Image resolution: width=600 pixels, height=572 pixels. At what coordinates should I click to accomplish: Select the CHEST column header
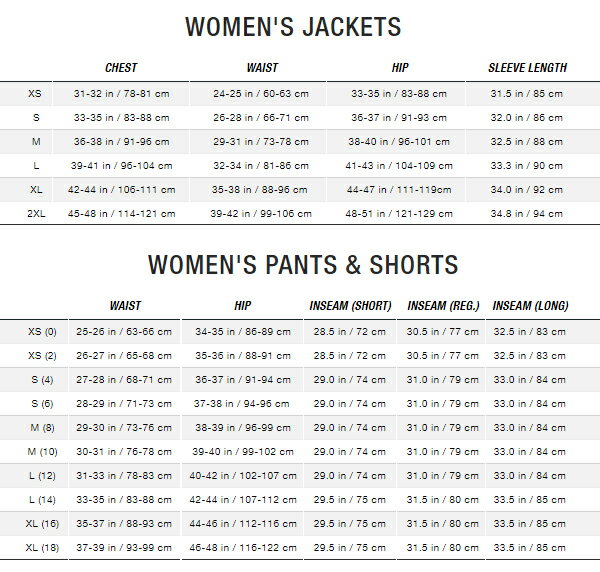pyautogui.click(x=120, y=68)
